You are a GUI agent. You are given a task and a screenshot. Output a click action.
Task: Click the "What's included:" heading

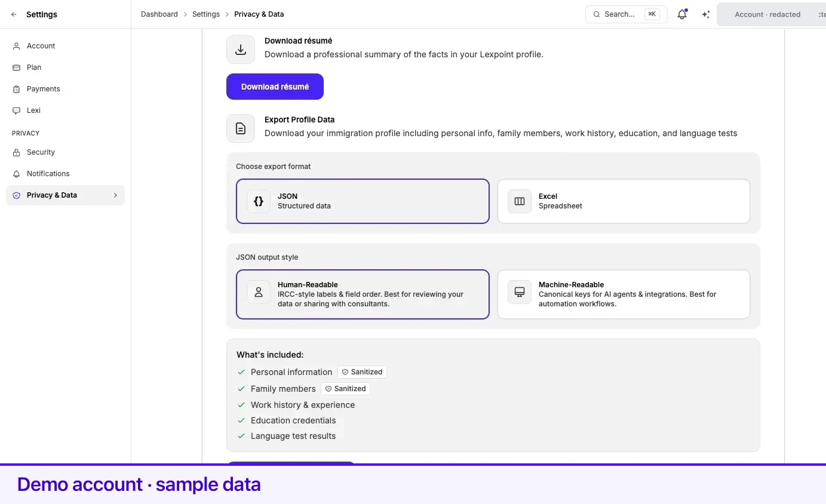(270, 355)
